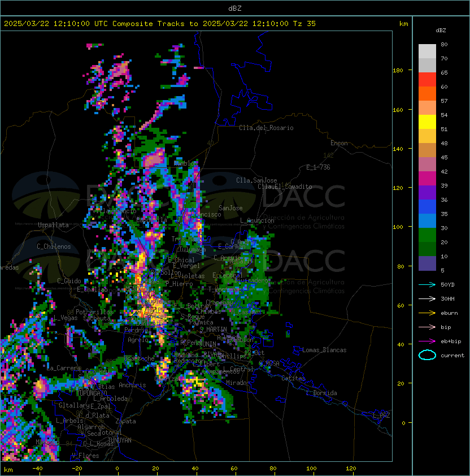Screen dimensions: 470x476
Task: Click the 'Potrerillos' map label
Action: pyautogui.click(x=94, y=312)
